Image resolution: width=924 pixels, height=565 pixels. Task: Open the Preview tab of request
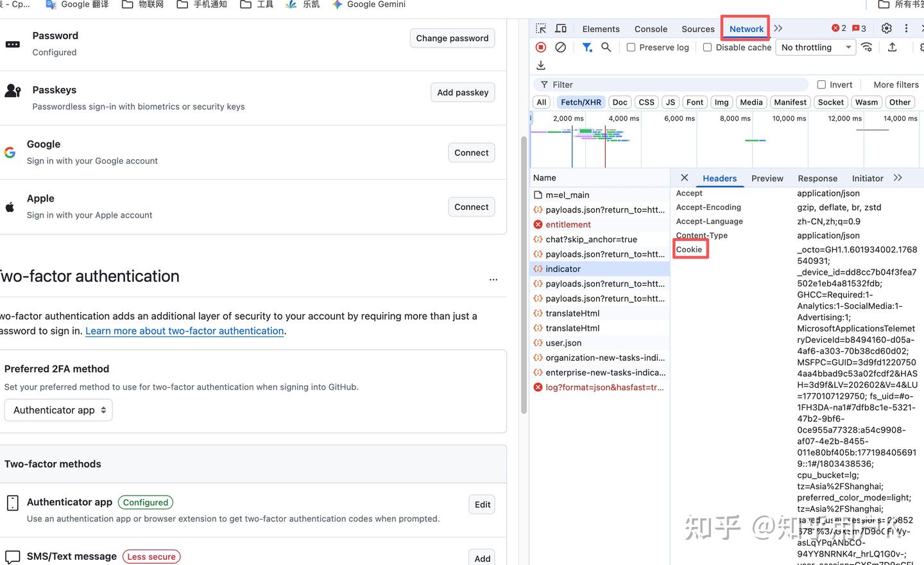point(767,178)
